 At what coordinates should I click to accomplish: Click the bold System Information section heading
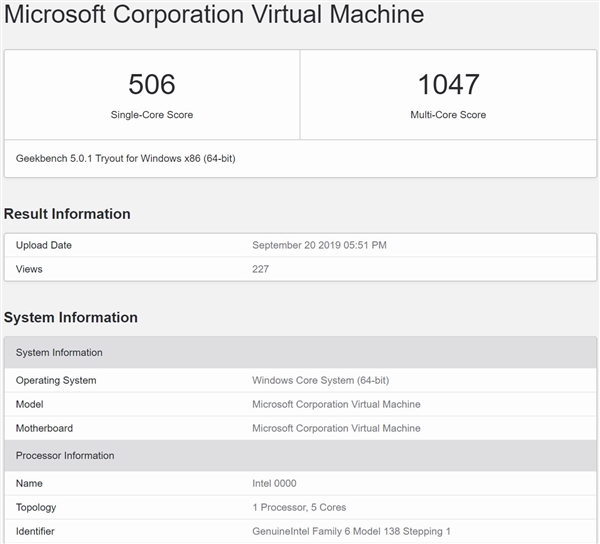tap(71, 318)
